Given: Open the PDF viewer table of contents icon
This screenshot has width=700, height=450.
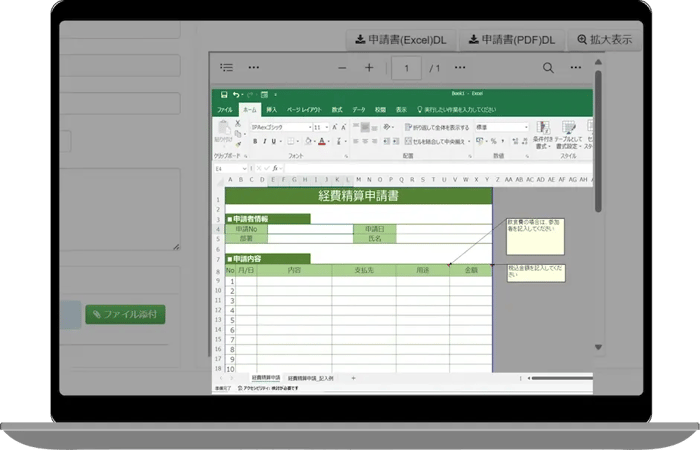Looking at the screenshot, I should coord(226,67).
